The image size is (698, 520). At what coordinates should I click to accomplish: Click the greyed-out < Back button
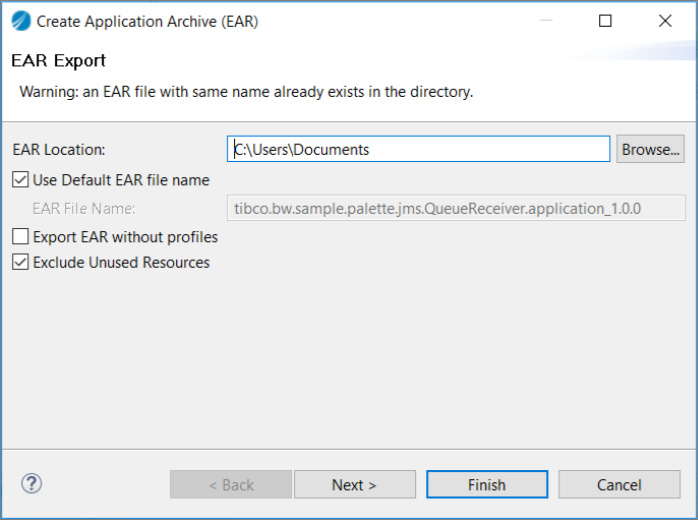231,484
